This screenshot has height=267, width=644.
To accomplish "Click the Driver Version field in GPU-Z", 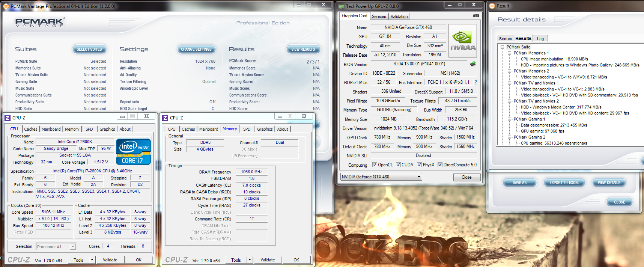I will 424,128.
